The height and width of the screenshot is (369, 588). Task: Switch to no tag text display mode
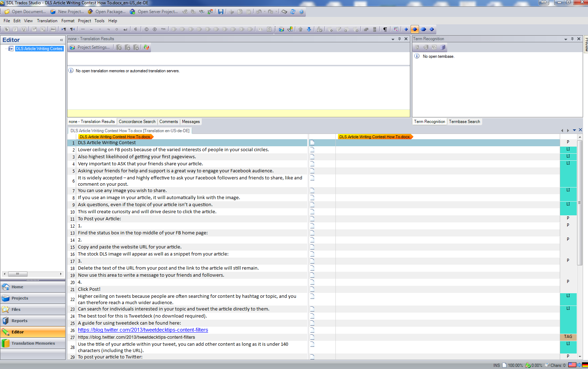[406, 29]
